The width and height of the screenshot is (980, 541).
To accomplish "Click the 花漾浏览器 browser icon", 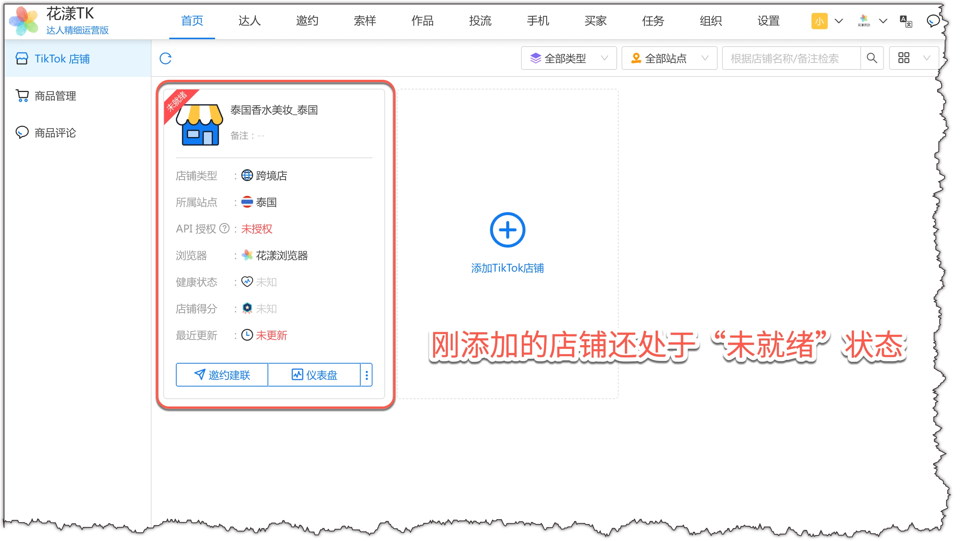I will click(247, 255).
